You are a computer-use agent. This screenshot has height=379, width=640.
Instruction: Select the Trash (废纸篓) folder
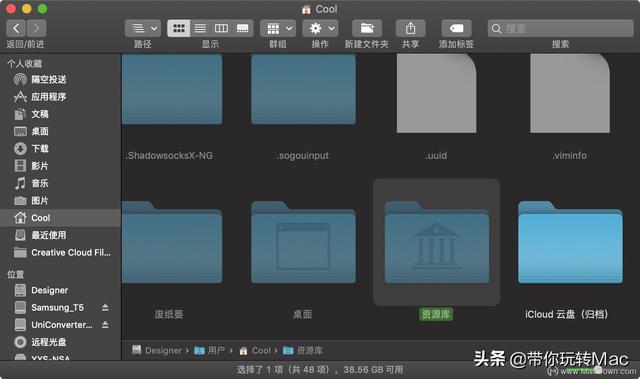[172, 242]
